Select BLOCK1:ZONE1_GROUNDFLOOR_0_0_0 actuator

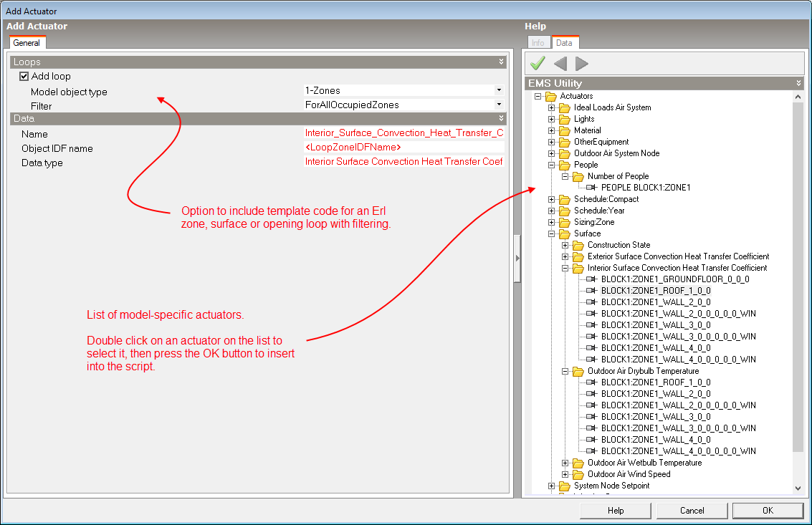point(675,279)
